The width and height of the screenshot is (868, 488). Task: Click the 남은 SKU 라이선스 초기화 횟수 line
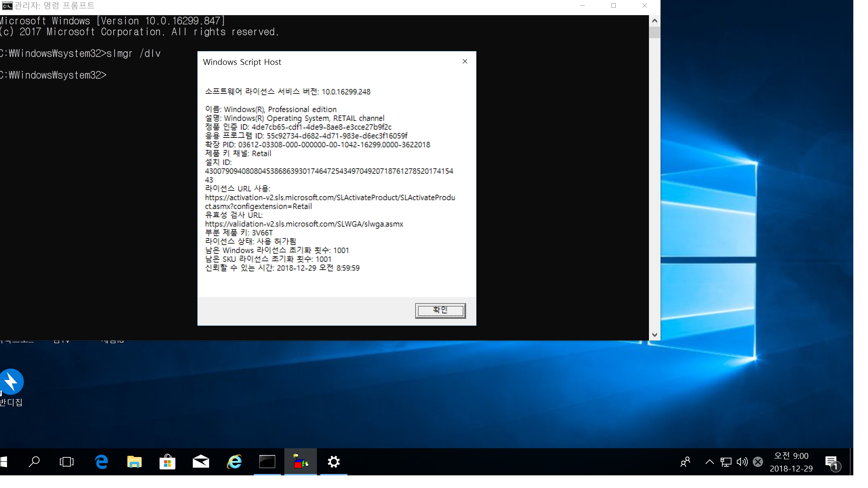coord(268,259)
